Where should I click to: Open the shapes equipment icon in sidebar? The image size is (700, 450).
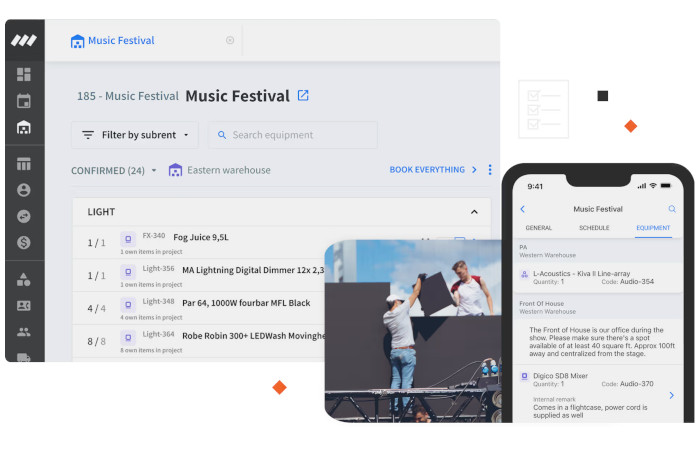[x=24, y=279]
